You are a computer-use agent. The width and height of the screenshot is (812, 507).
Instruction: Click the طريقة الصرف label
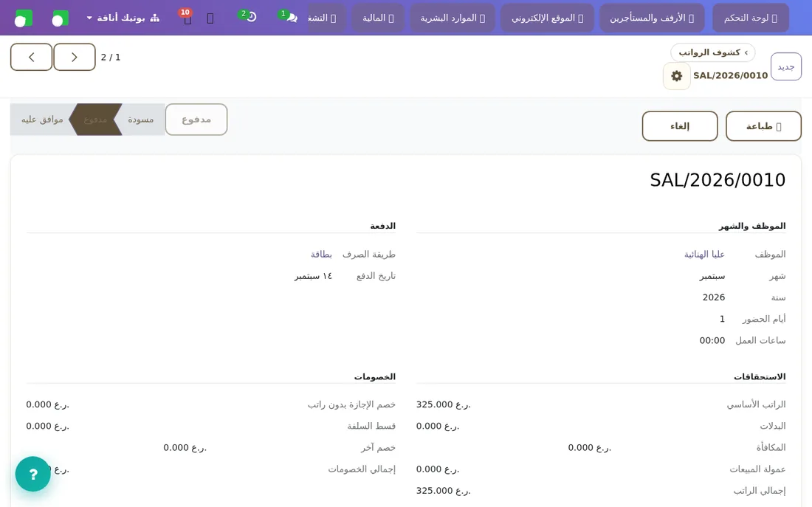tap(368, 255)
